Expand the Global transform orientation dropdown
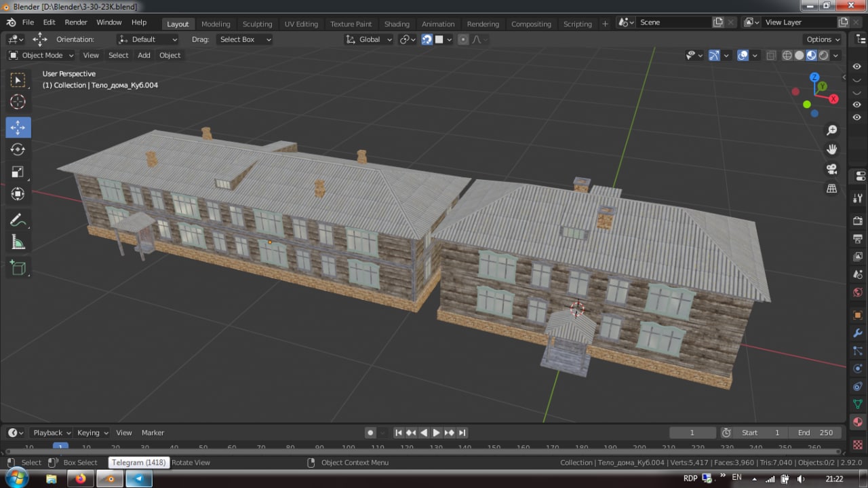This screenshot has width=868, height=488. pyautogui.click(x=369, y=39)
